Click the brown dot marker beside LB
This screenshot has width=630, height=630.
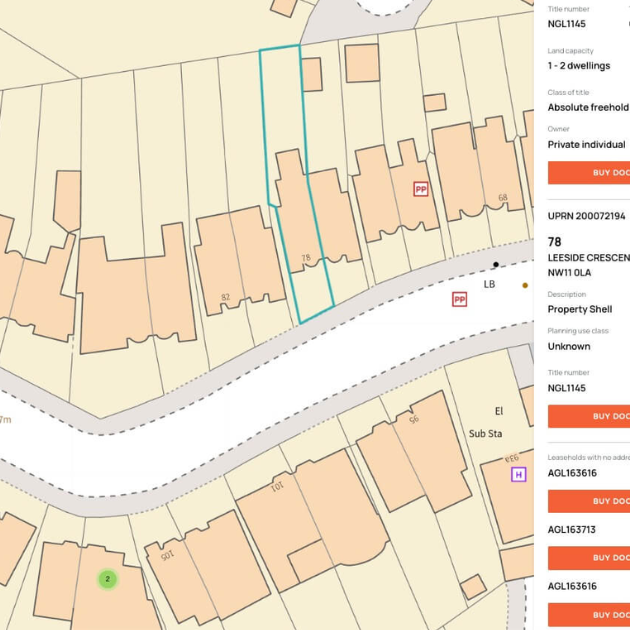[525, 285]
